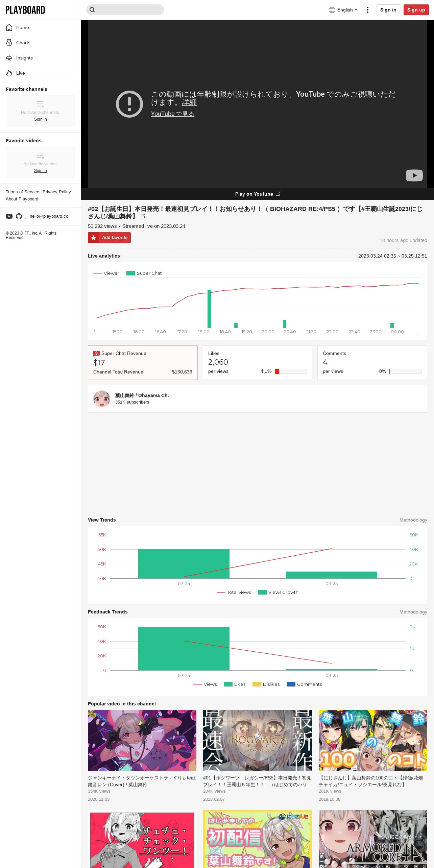Click the 葉山舞鈴 / Ohayama Ch. channel name
Screen dimensions: 434x868
[x=142, y=395]
